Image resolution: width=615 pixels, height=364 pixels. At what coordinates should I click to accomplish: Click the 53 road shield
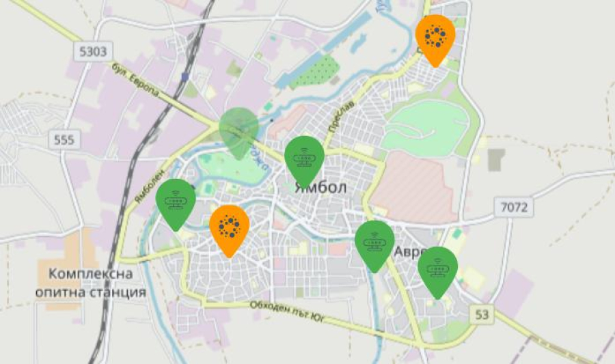pyautogui.click(x=482, y=314)
